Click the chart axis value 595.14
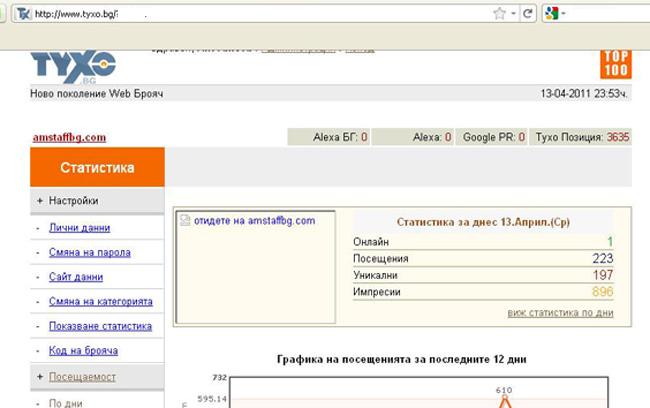Image resolution: width=650 pixels, height=408 pixels. (212, 399)
